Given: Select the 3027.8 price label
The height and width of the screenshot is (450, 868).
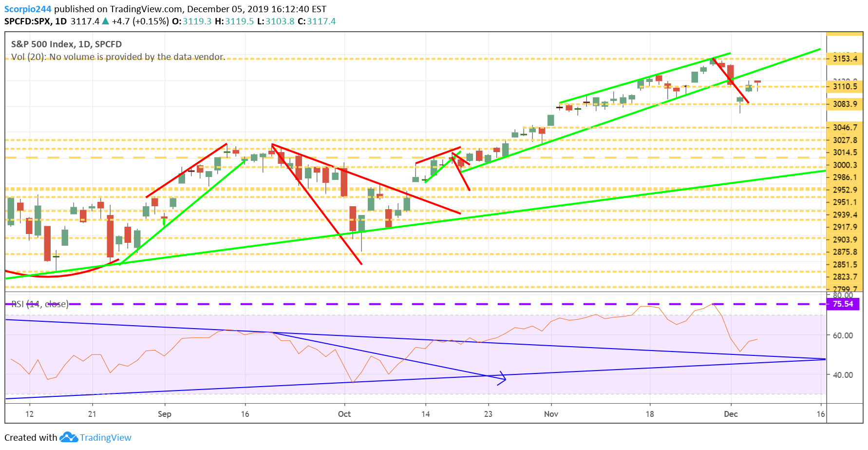Looking at the screenshot, I should (x=845, y=140).
